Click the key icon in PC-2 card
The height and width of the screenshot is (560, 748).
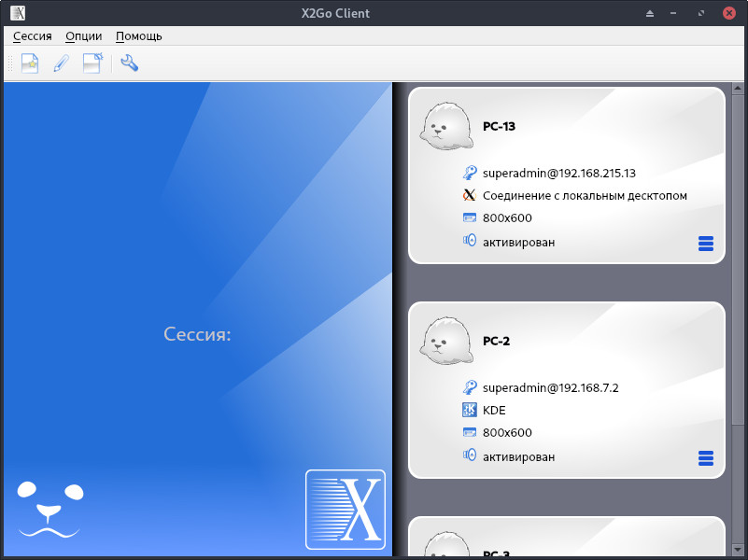pos(470,387)
